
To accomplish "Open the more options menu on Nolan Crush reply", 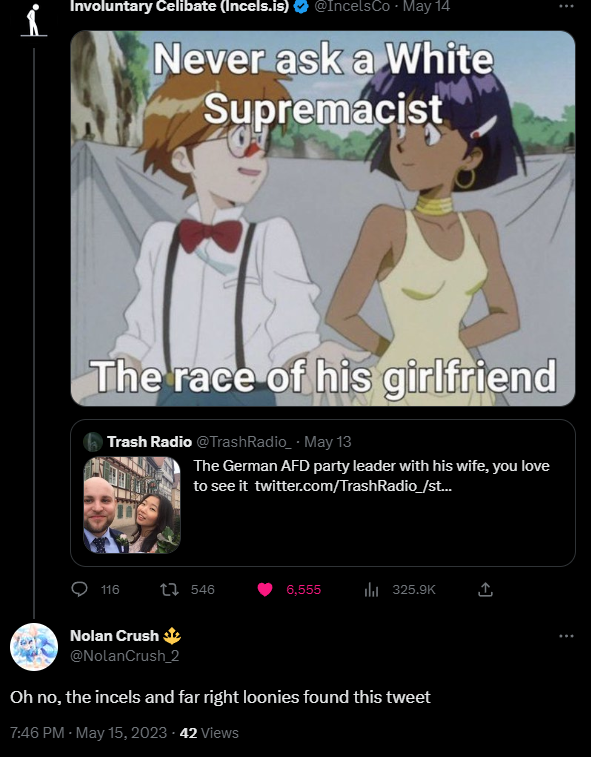I will pyautogui.click(x=566, y=636).
